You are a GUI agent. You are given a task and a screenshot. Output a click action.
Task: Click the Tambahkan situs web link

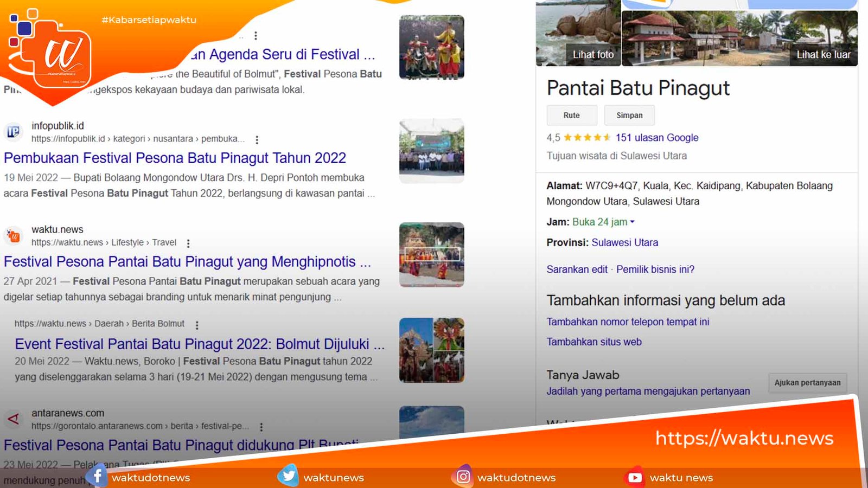click(594, 342)
